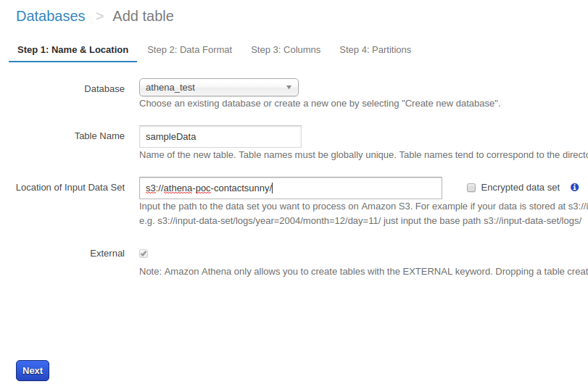
Task: Click the 'Name of the new table' help text
Action: point(363,155)
